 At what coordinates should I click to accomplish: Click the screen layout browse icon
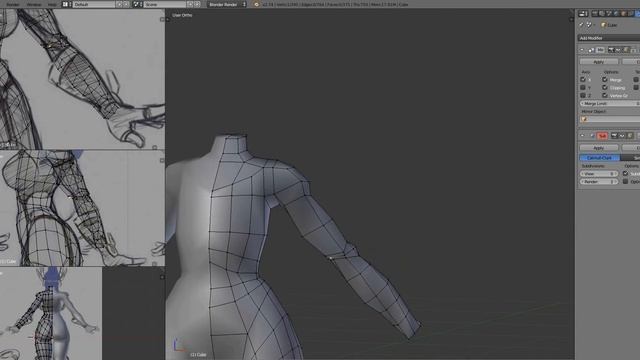click(x=67, y=4)
